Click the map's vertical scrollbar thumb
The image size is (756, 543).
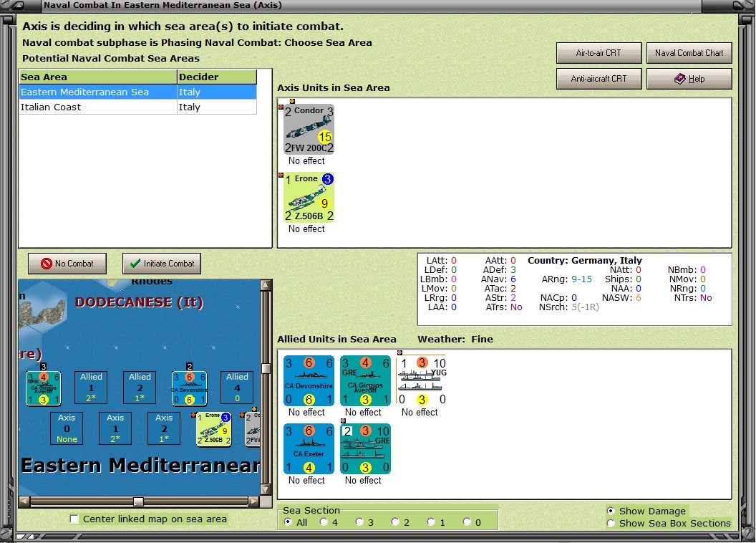click(266, 368)
